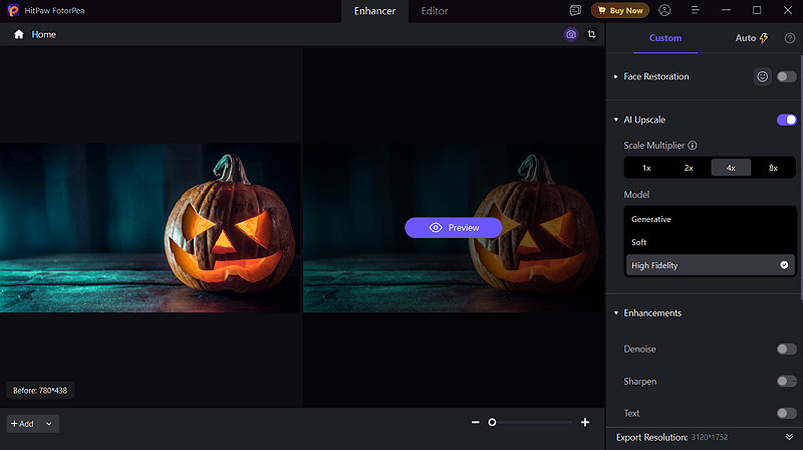This screenshot has height=450, width=803.
Task: Click the Buy Now button
Action: tap(620, 10)
